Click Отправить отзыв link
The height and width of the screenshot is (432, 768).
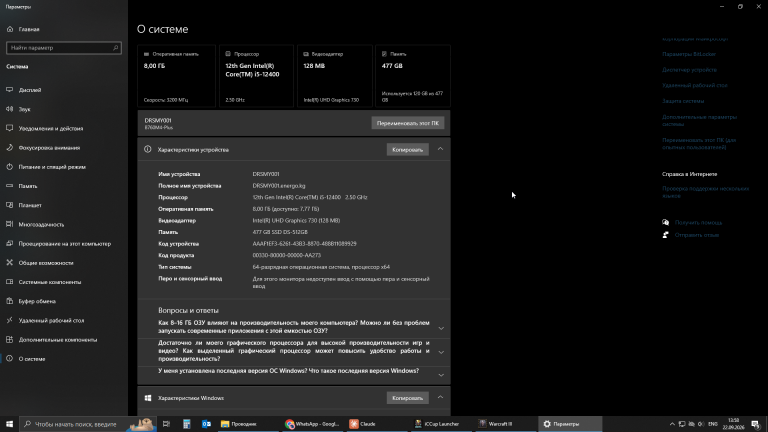[x=696, y=235]
